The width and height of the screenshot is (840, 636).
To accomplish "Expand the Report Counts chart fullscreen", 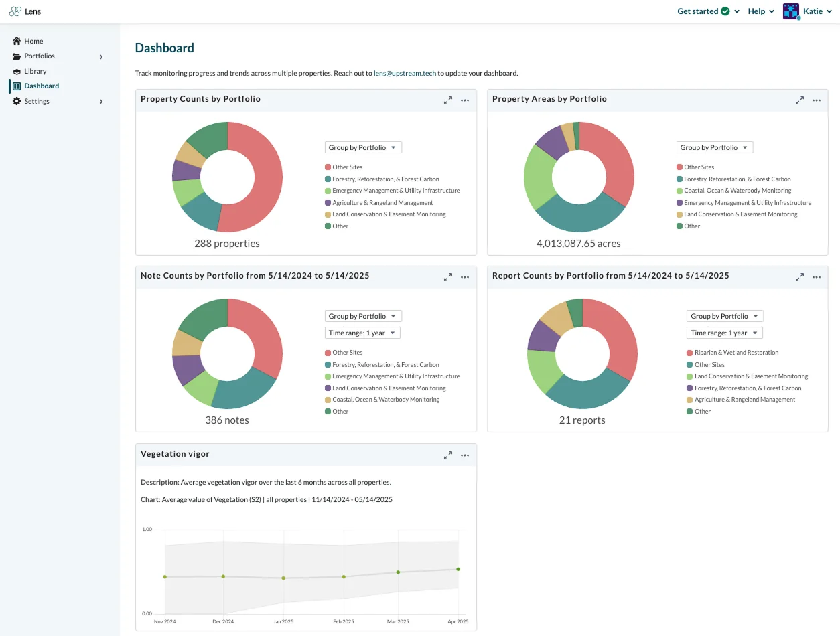I will pos(800,277).
